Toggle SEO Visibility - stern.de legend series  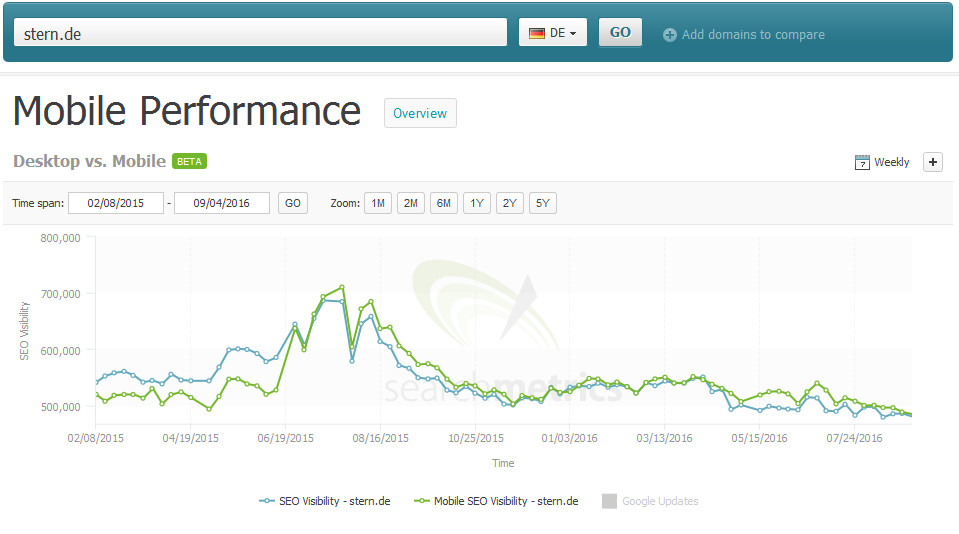(x=325, y=501)
